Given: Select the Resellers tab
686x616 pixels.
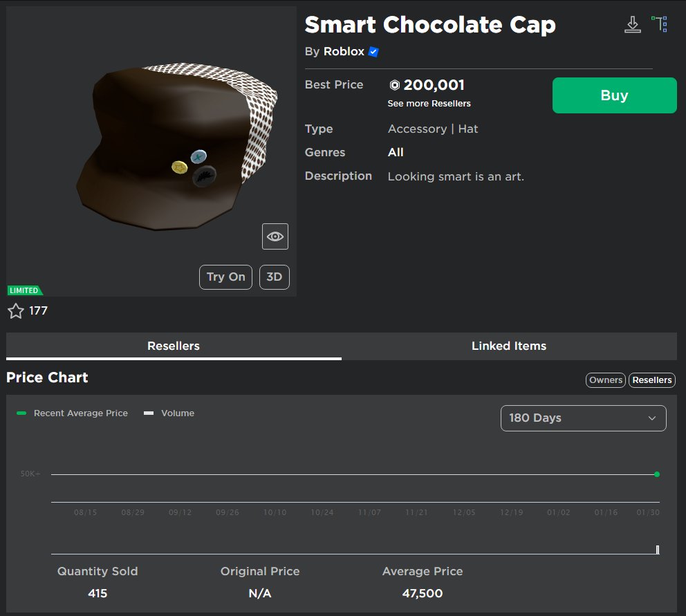Looking at the screenshot, I should [174, 346].
